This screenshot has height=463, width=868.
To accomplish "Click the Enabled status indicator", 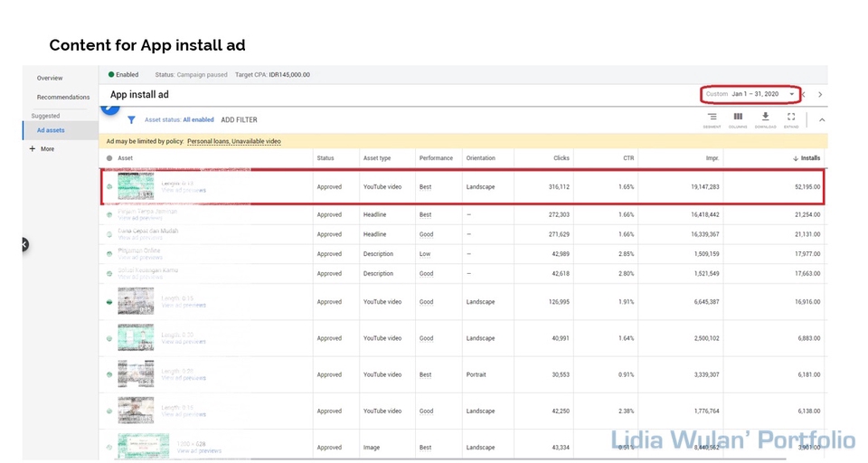I will (124, 74).
